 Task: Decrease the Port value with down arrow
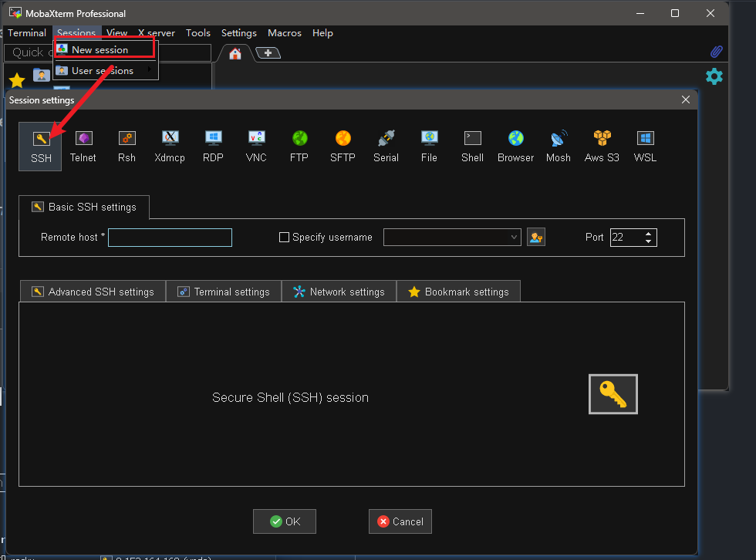click(x=649, y=241)
